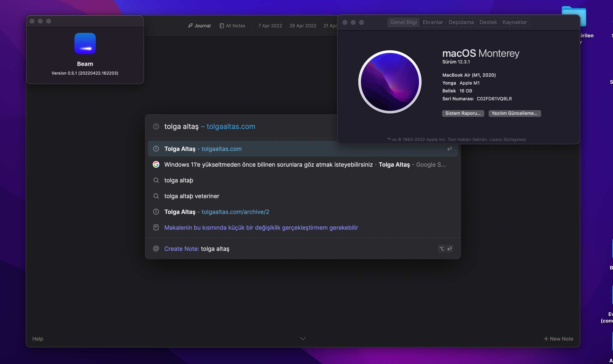613x364 pixels.
Task: Switch to Kaynaklar tab
Action: click(x=515, y=22)
